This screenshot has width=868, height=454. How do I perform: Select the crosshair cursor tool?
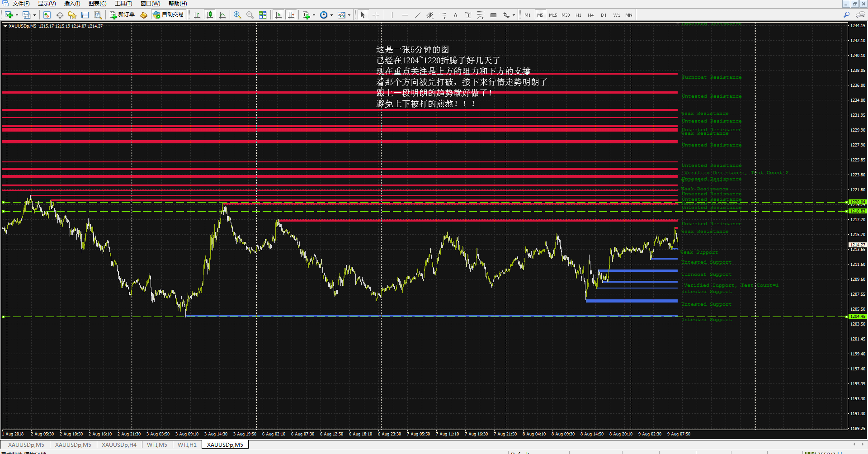pos(376,15)
